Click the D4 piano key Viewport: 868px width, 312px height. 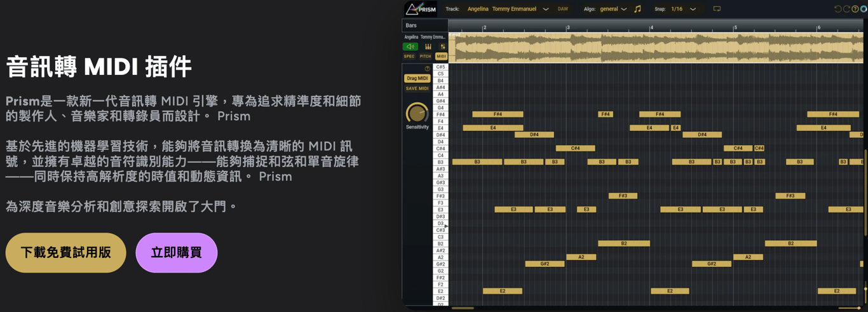tap(440, 142)
